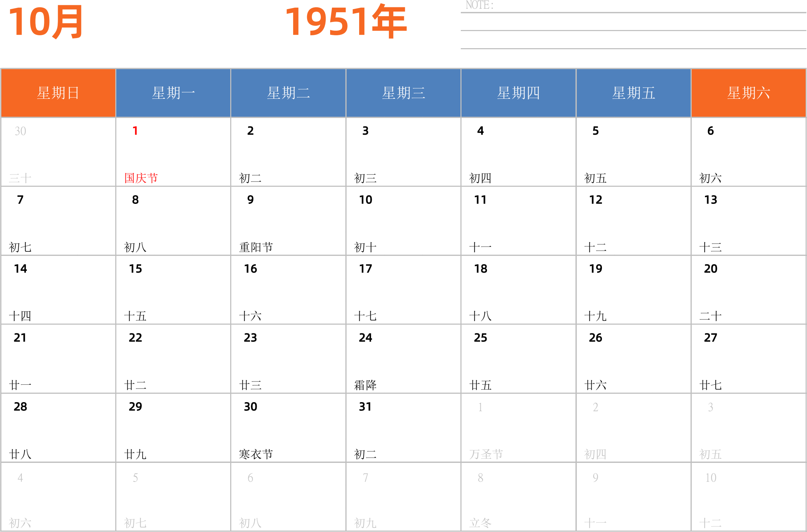This screenshot has width=807, height=532.
Task: Select the grayed September 30 cell
Action: tap(58, 152)
